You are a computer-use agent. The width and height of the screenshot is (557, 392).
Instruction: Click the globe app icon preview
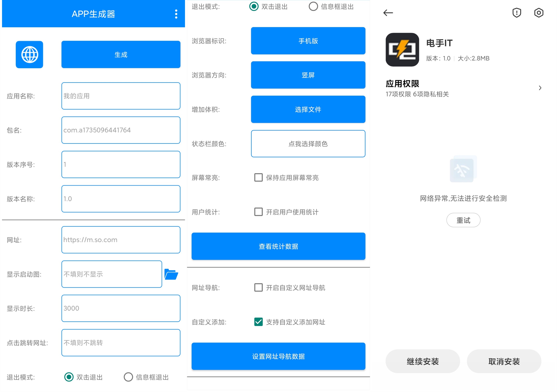29,54
